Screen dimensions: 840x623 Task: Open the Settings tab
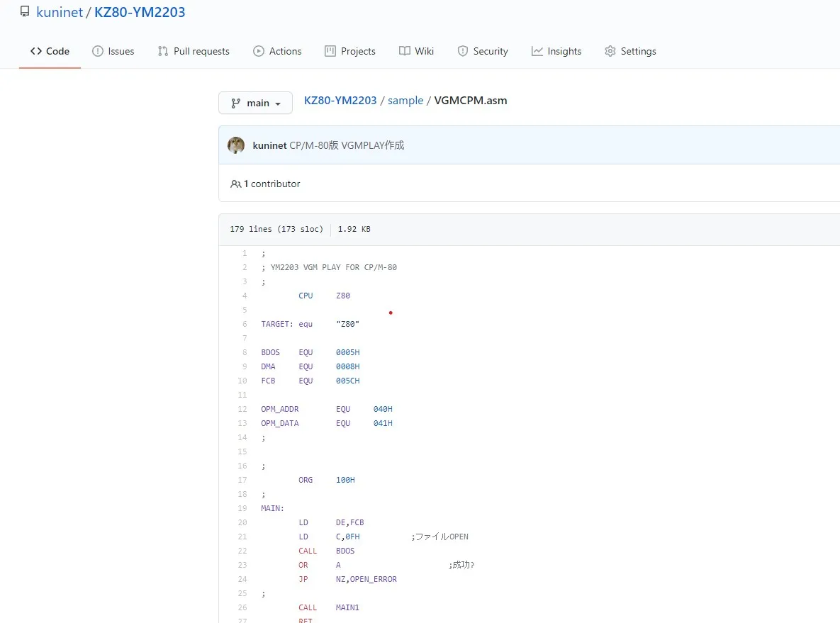[x=630, y=51]
